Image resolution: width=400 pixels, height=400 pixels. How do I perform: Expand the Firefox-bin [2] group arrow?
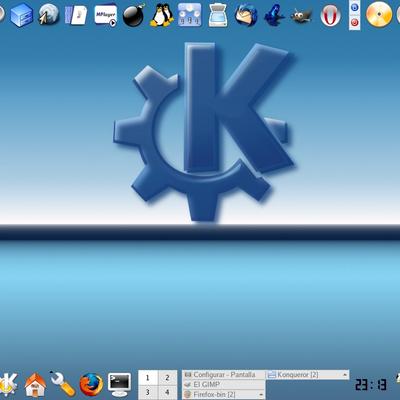click(x=261, y=394)
